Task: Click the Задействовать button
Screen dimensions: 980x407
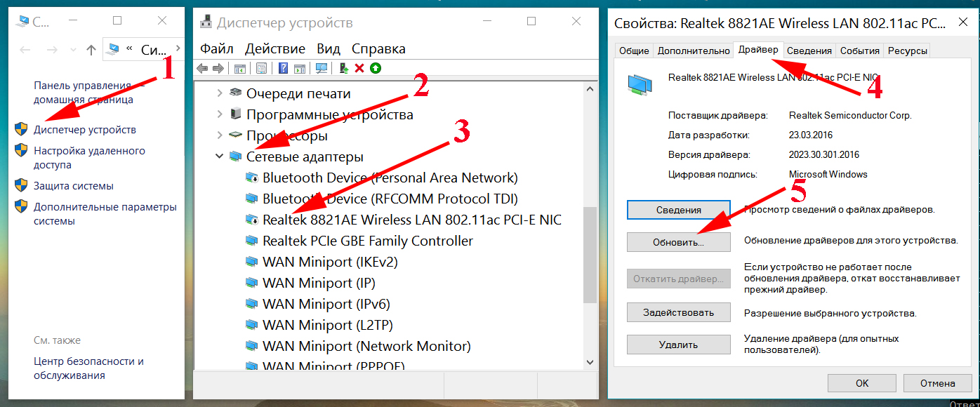Action: 679,312
